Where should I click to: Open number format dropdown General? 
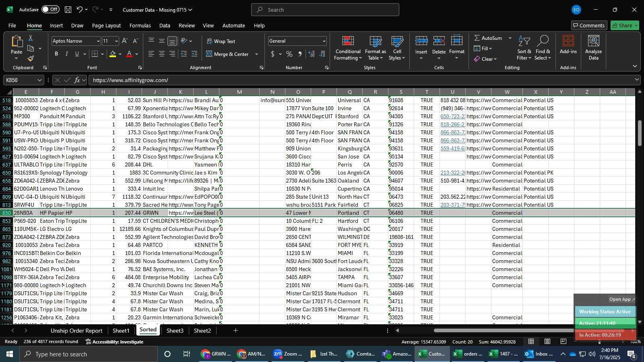click(x=324, y=41)
